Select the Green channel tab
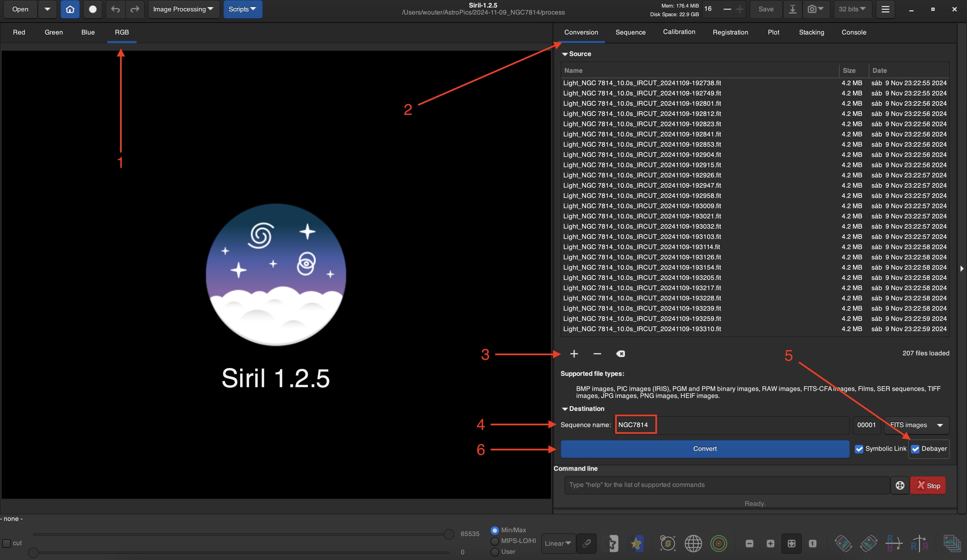Screen dimensions: 967x560 tap(54, 32)
